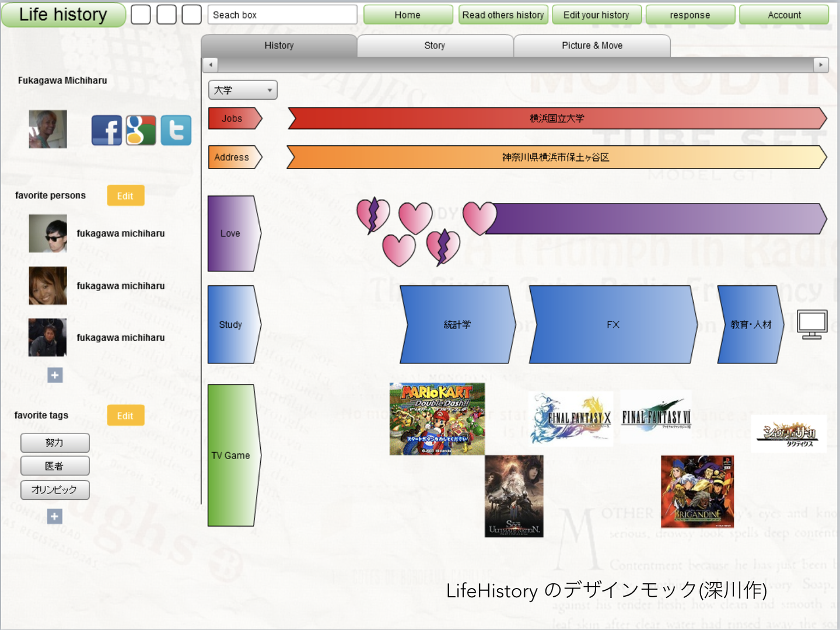Open Read others history

click(503, 15)
